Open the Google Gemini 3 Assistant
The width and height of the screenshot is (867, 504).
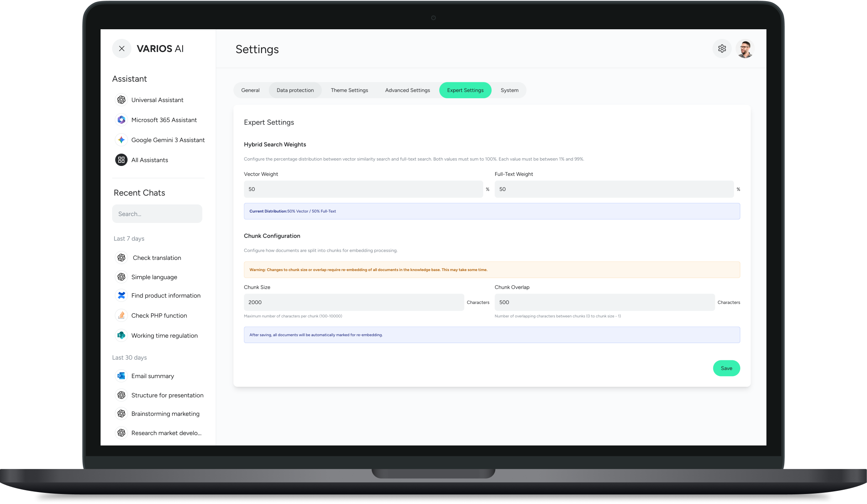pyautogui.click(x=121, y=140)
